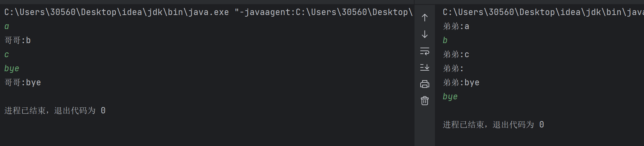The height and width of the screenshot is (146, 644).
Task: Click the "弟弟:c" output line
Action: [456, 55]
